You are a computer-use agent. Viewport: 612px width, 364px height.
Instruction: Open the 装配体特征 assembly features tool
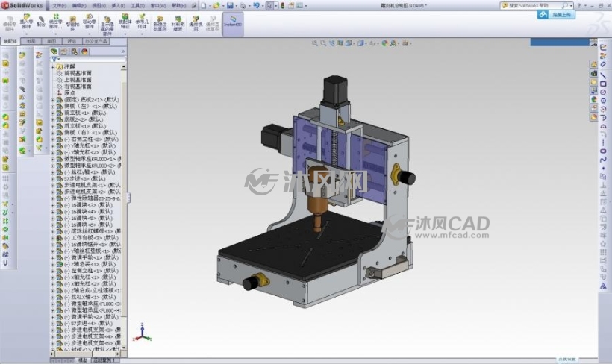click(x=125, y=22)
